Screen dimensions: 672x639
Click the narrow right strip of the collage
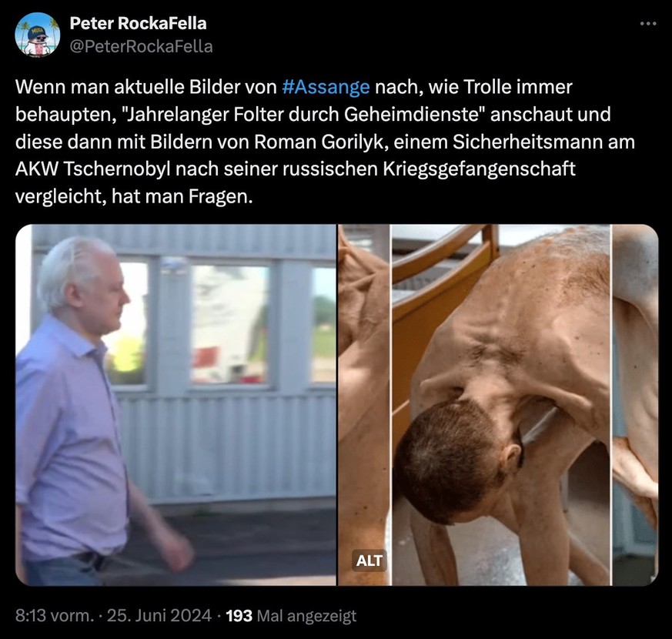(635, 405)
